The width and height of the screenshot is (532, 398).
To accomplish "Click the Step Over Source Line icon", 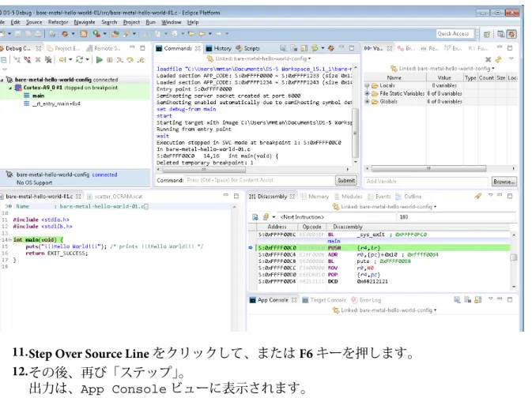I will pyautogui.click(x=130, y=60).
